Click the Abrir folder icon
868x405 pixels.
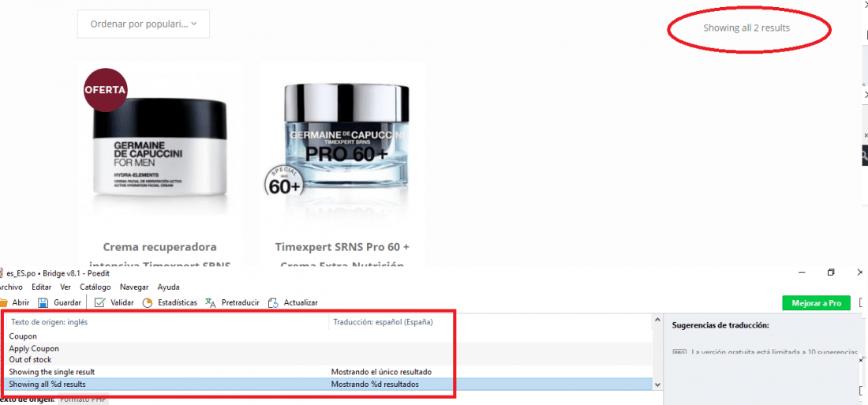3,303
